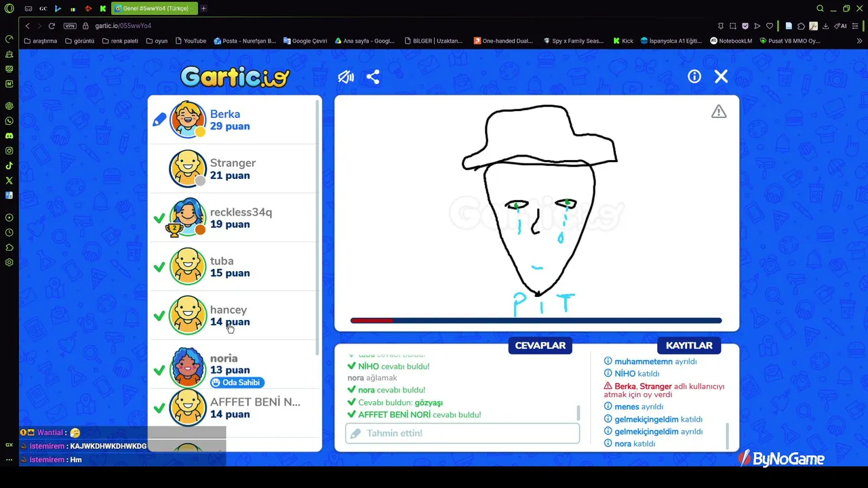Expand hidden bookmarks with double chevron
Screen dimensions: 868x488
point(860,41)
